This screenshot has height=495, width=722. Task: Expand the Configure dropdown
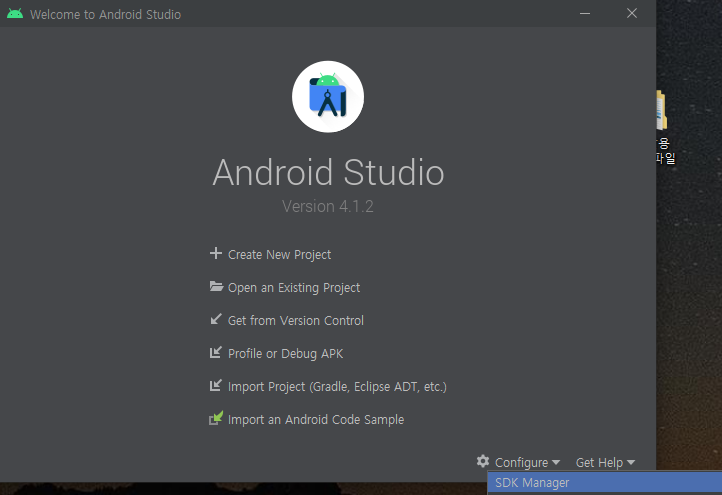(x=527, y=462)
